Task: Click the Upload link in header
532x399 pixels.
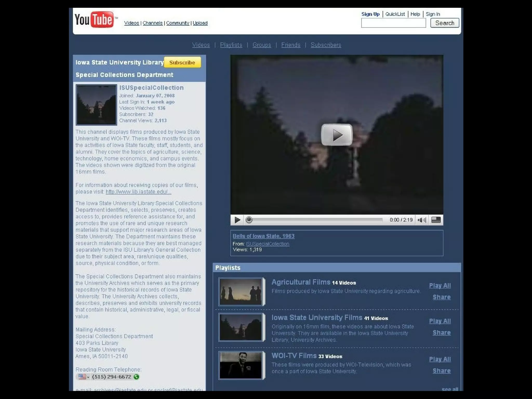Action: (200, 23)
